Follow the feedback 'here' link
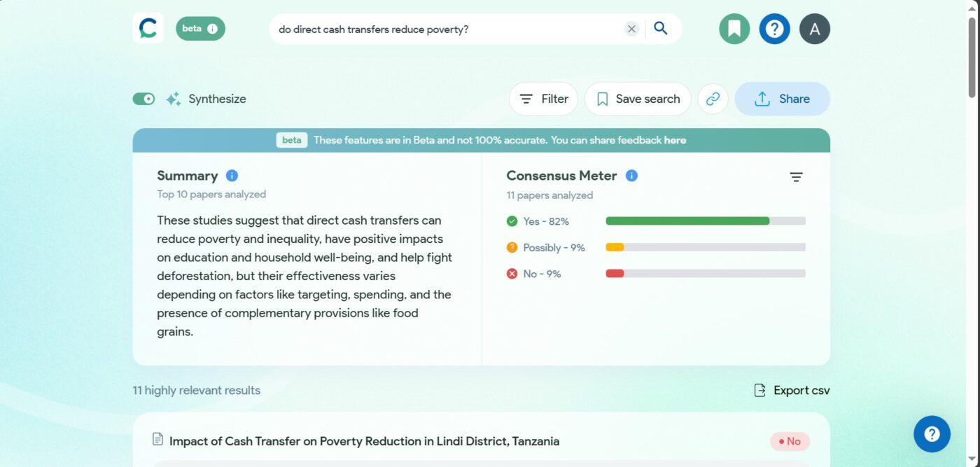 (675, 140)
